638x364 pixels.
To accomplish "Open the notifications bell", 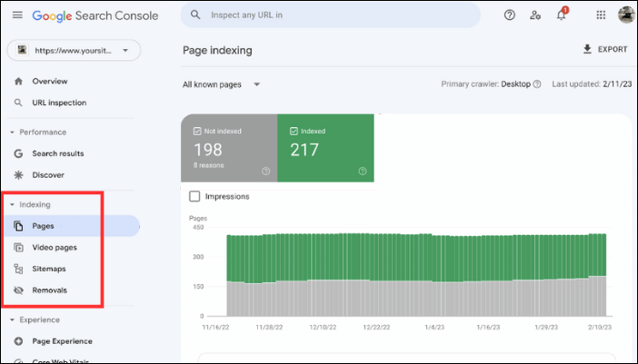I will coord(562,15).
